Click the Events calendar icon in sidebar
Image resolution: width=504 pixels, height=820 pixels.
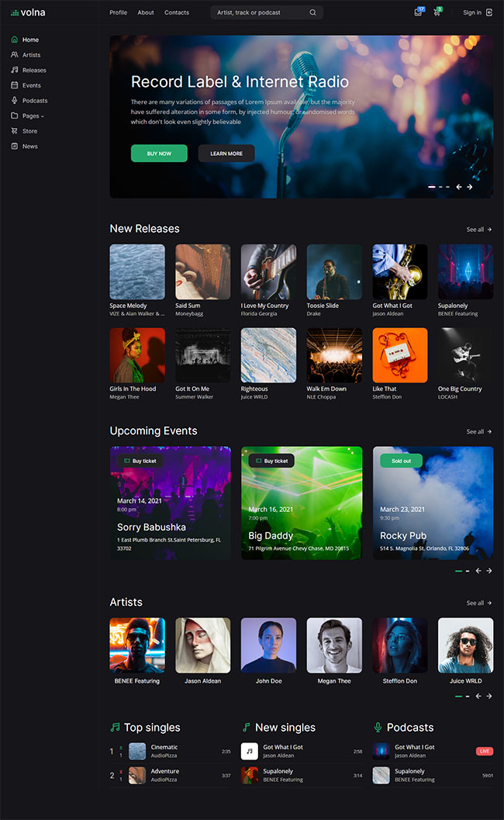tap(14, 85)
